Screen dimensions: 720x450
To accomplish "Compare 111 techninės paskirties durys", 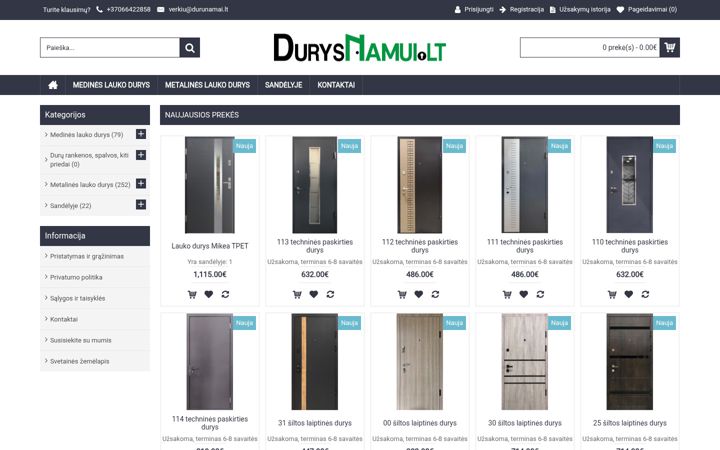I will (540, 294).
